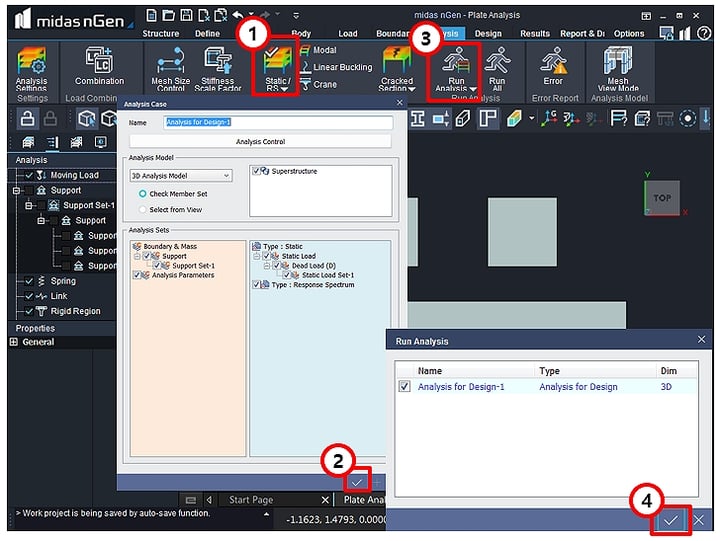
Task: Toggle Analysis Parameters checkbox
Action: [x=136, y=275]
